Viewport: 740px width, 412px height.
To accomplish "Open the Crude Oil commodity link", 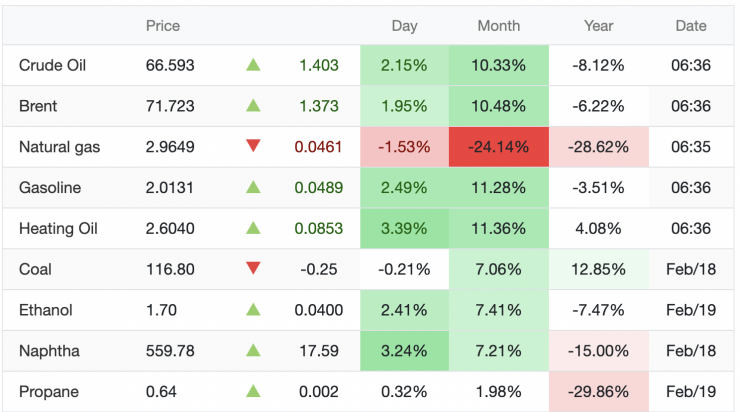I will pyautogui.click(x=51, y=66).
